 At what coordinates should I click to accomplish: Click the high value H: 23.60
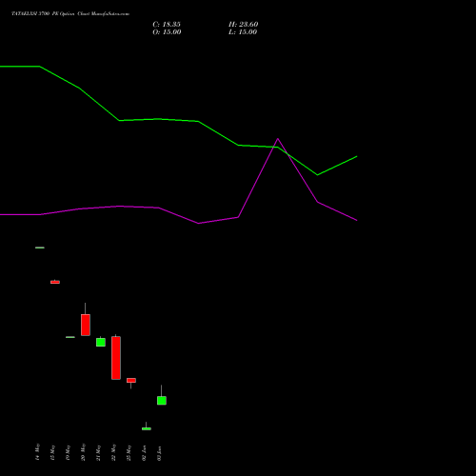click(x=244, y=25)
